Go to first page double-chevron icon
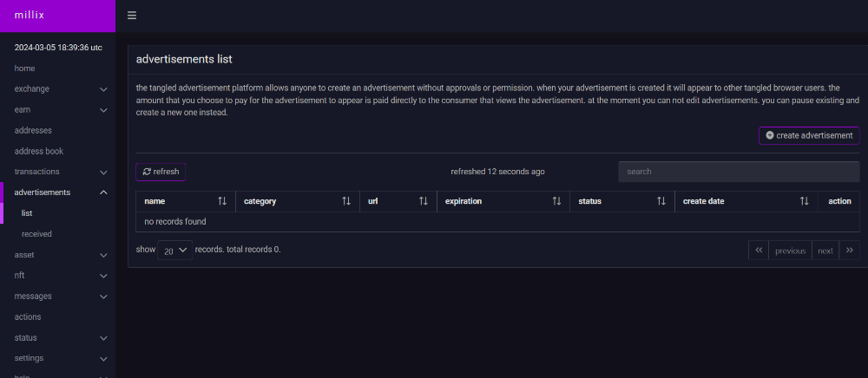 click(759, 251)
